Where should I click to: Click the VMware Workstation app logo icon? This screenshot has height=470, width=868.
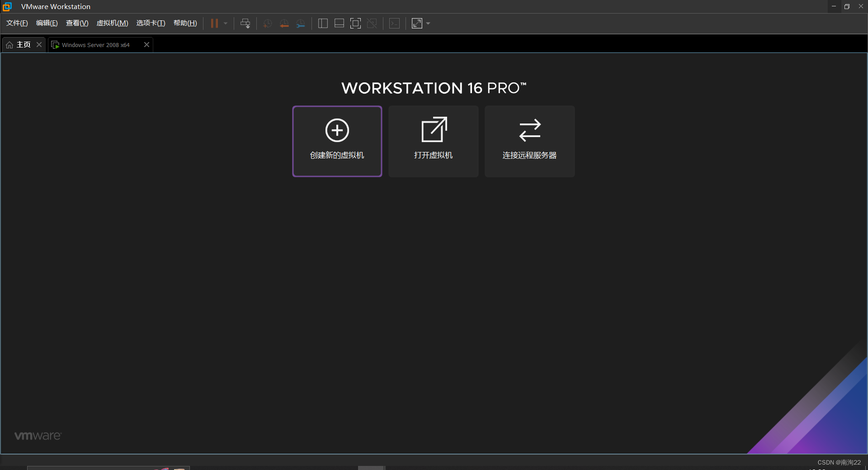click(7, 6)
